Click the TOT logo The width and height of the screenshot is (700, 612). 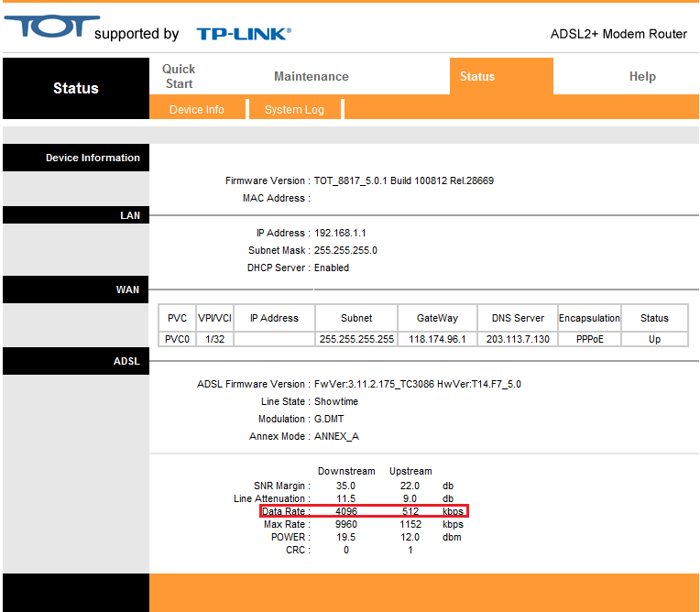[52, 27]
